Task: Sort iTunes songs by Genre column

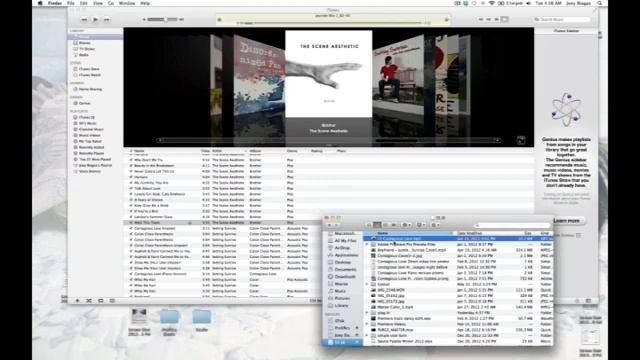Action: 292,151
